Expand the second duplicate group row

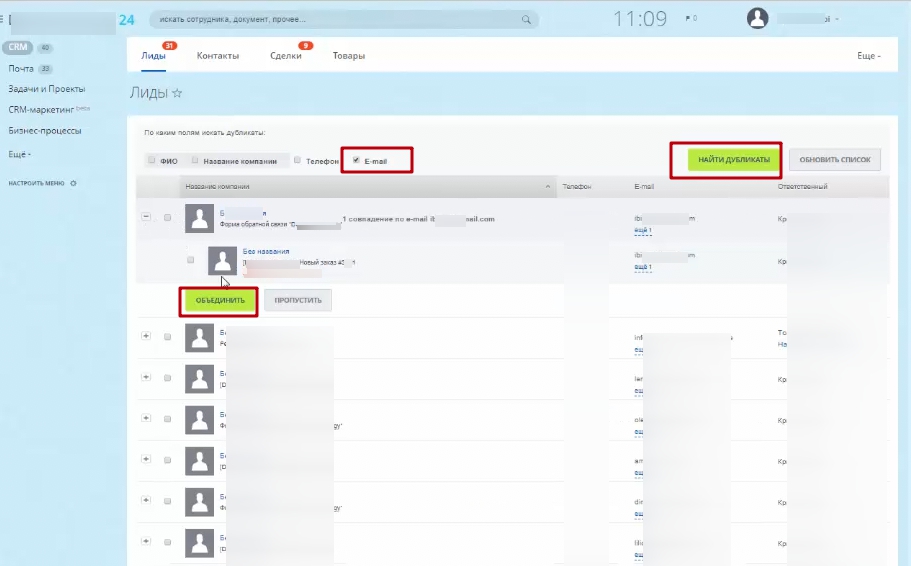point(146,336)
